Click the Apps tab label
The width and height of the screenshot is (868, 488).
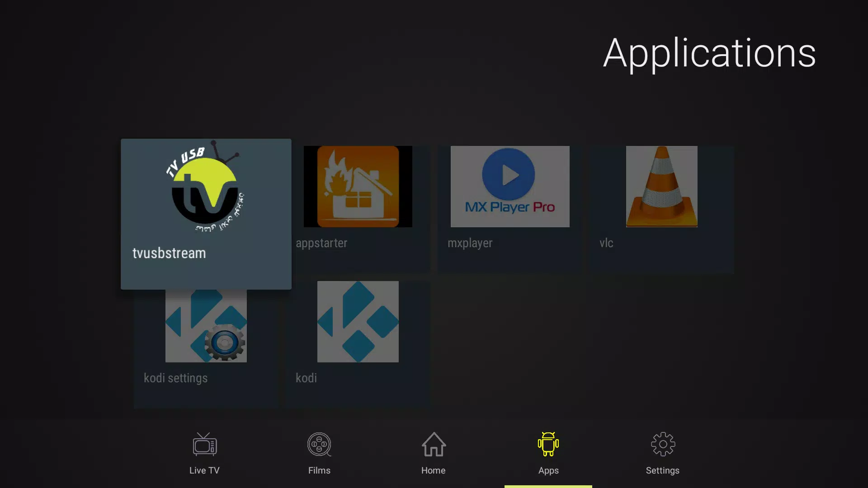(548, 471)
